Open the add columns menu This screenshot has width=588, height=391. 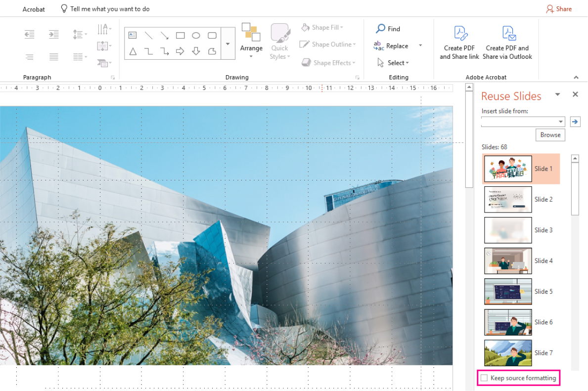pyautogui.click(x=80, y=57)
